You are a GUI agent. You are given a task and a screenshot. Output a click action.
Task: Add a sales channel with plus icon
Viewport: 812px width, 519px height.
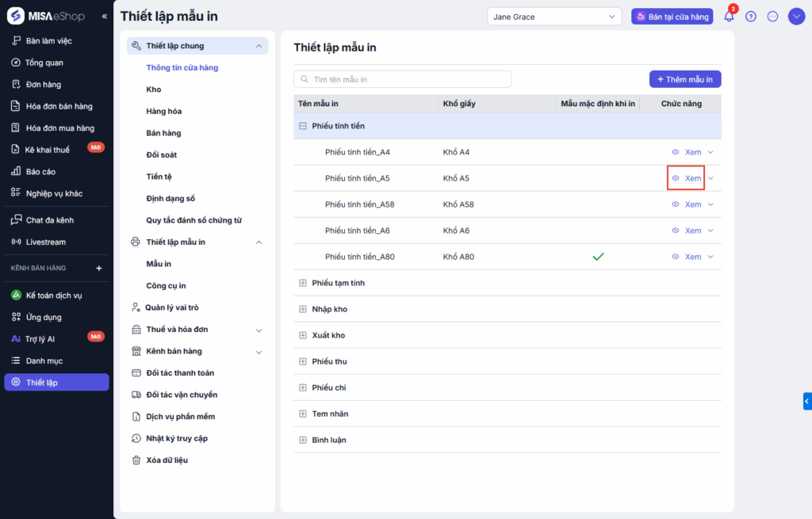99,269
